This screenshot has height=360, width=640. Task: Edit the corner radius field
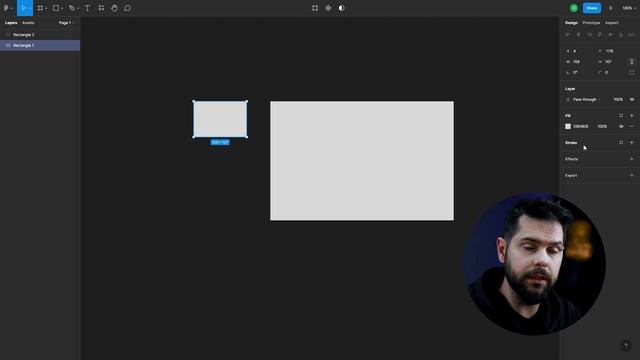click(611, 72)
